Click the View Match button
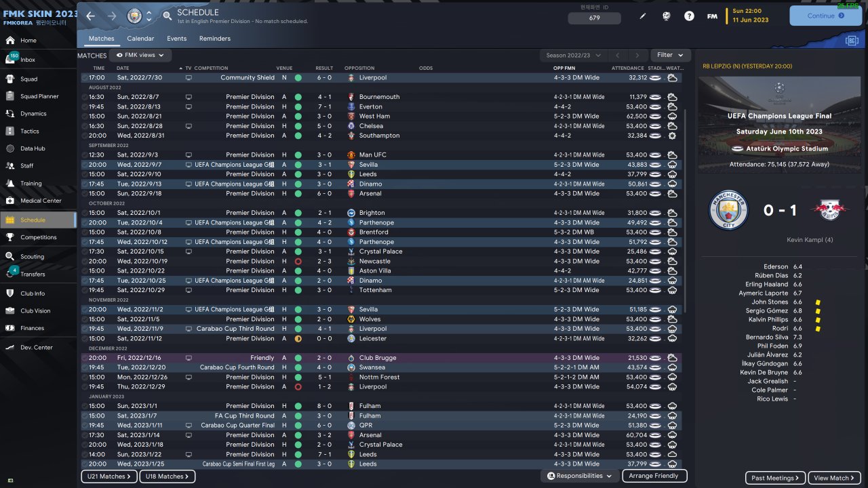This screenshot has height=488, width=868. coord(835,478)
